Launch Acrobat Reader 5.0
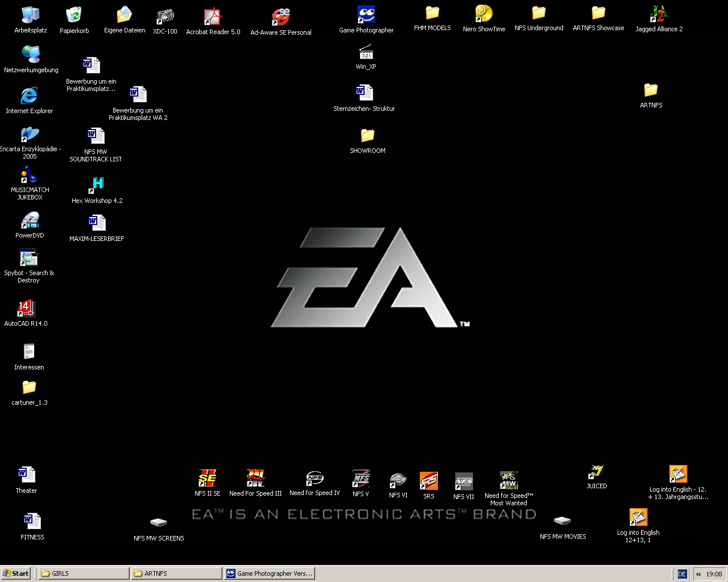The height and width of the screenshot is (582, 728). [x=213, y=17]
